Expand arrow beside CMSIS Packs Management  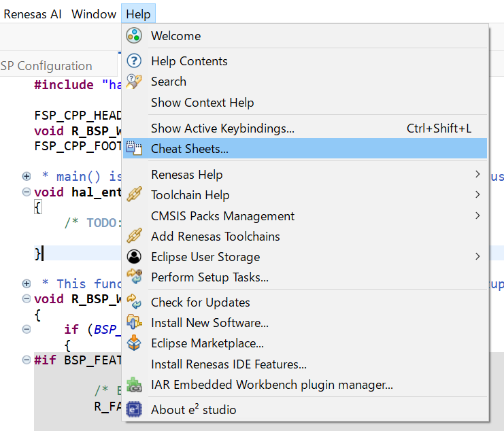(x=477, y=215)
